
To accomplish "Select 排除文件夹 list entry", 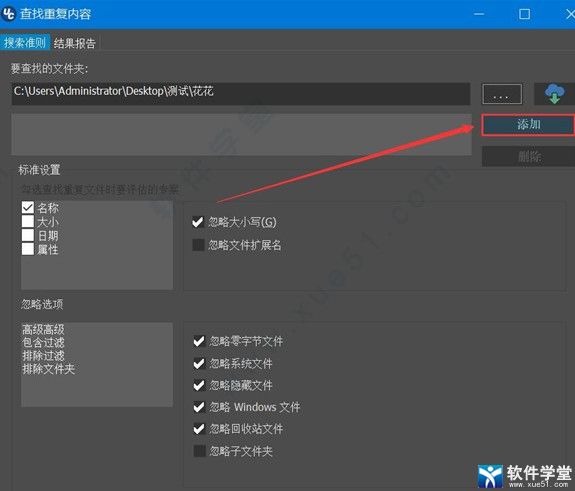I will pyautogui.click(x=48, y=369).
